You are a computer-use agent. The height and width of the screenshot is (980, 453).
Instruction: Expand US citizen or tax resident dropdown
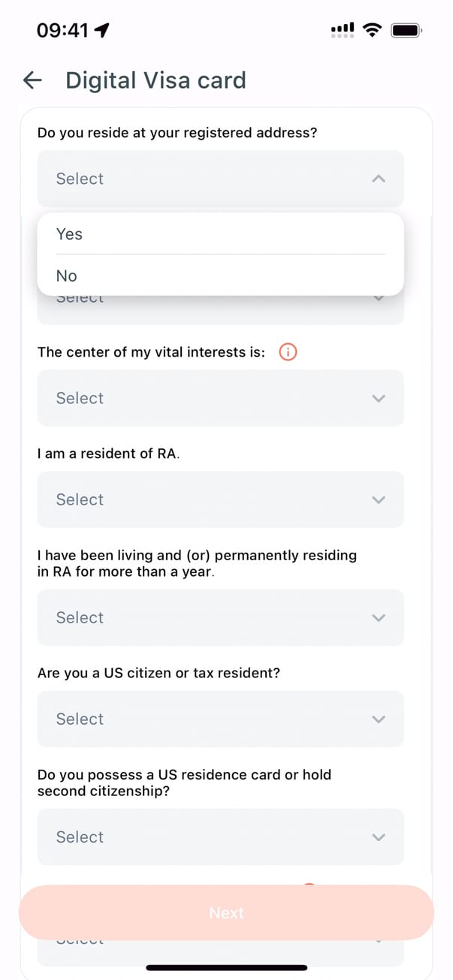click(220, 719)
